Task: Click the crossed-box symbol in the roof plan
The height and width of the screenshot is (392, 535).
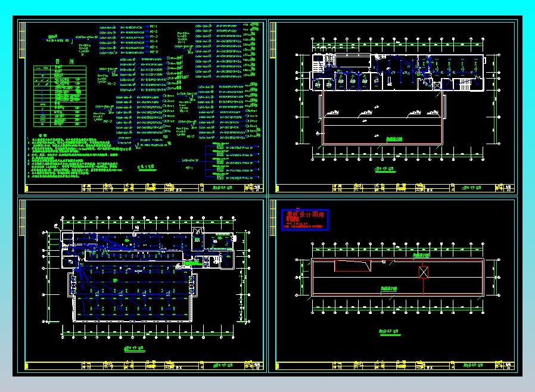Action: [x=424, y=272]
